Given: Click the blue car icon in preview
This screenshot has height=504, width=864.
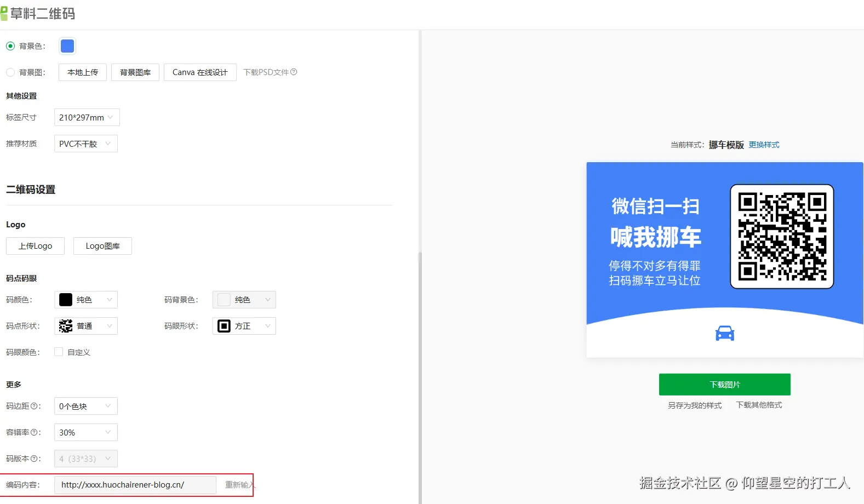Looking at the screenshot, I should [x=725, y=333].
